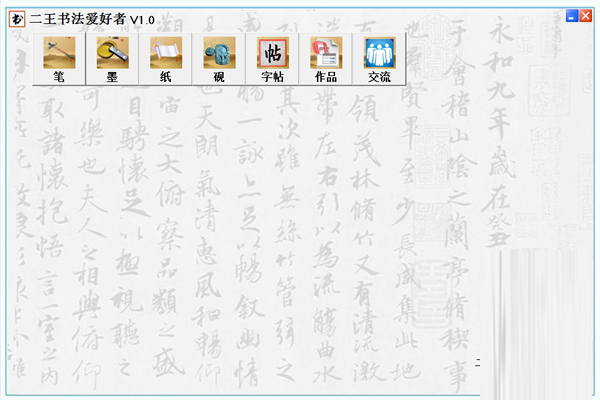Open the 交流 community section

[379, 59]
